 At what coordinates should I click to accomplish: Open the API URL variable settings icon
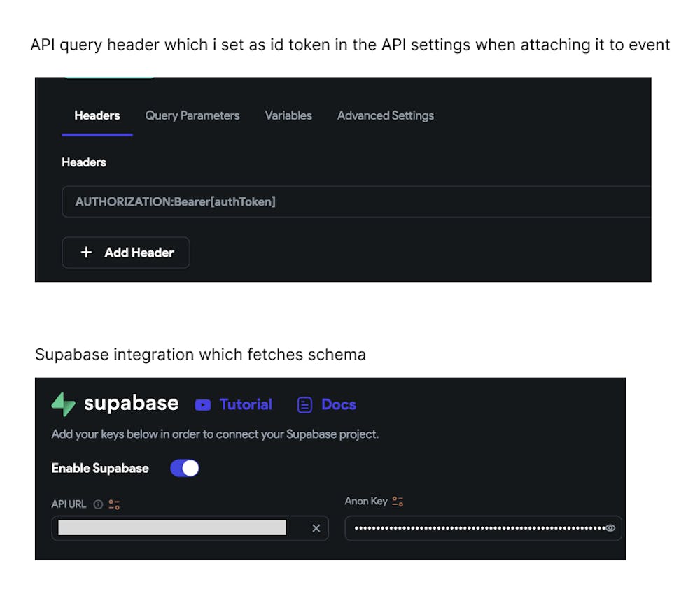(x=114, y=504)
